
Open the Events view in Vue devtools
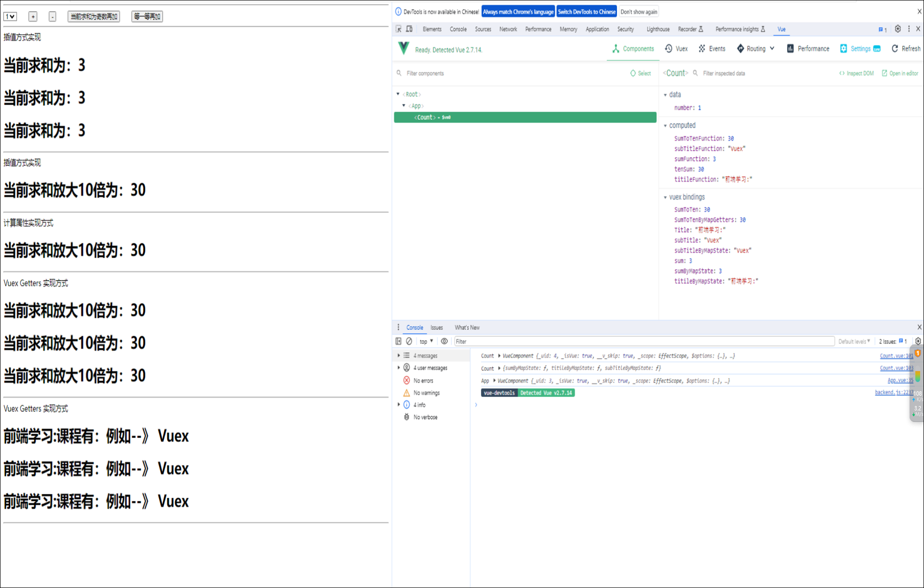click(712, 49)
